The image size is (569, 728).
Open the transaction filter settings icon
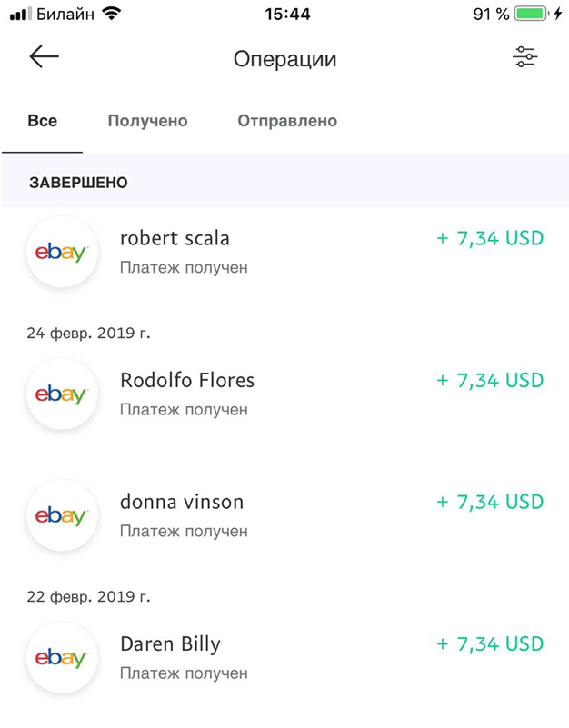tap(525, 57)
